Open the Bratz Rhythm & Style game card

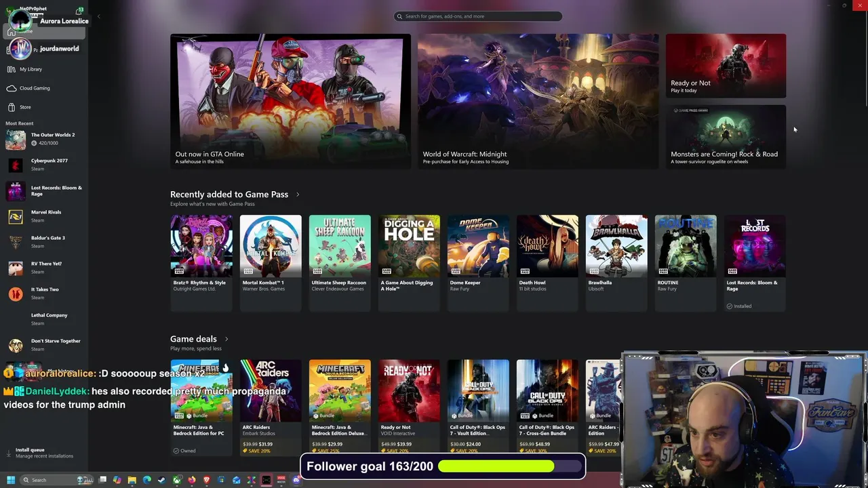click(x=201, y=263)
